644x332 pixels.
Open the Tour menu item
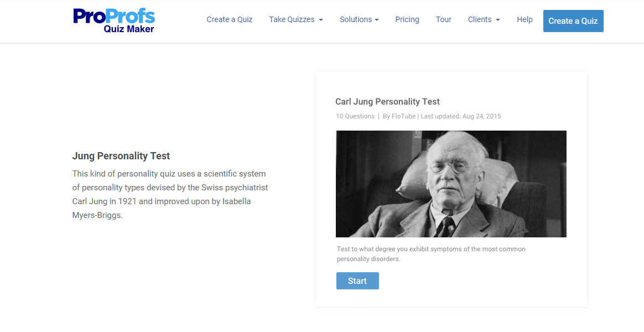(x=444, y=19)
